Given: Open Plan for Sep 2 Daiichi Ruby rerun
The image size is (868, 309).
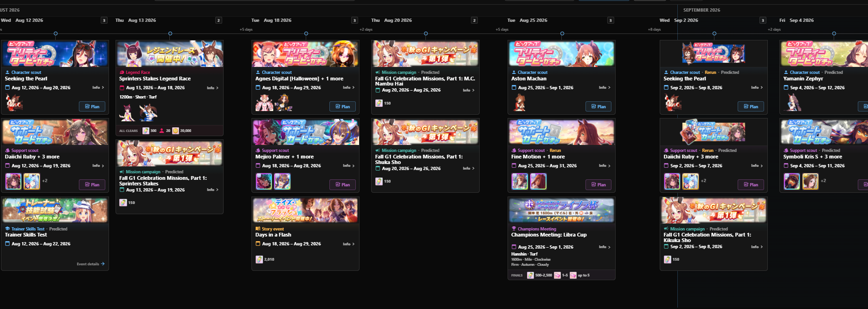Looking at the screenshot, I should [x=751, y=184].
